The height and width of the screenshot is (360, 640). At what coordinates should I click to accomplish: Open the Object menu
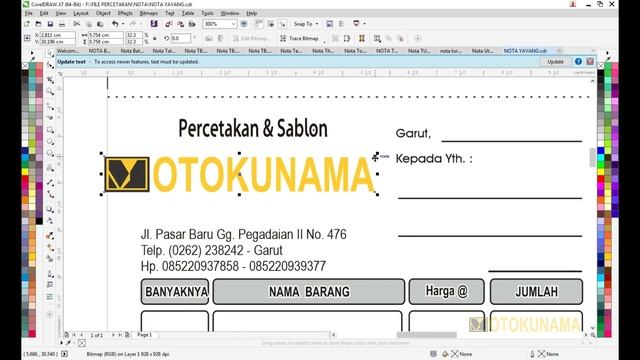tap(103, 13)
